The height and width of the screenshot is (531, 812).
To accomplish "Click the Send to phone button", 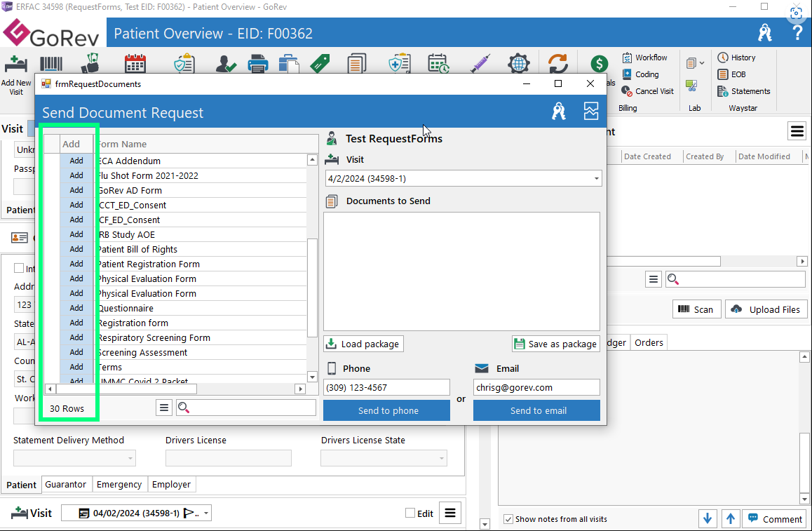I will (387, 410).
